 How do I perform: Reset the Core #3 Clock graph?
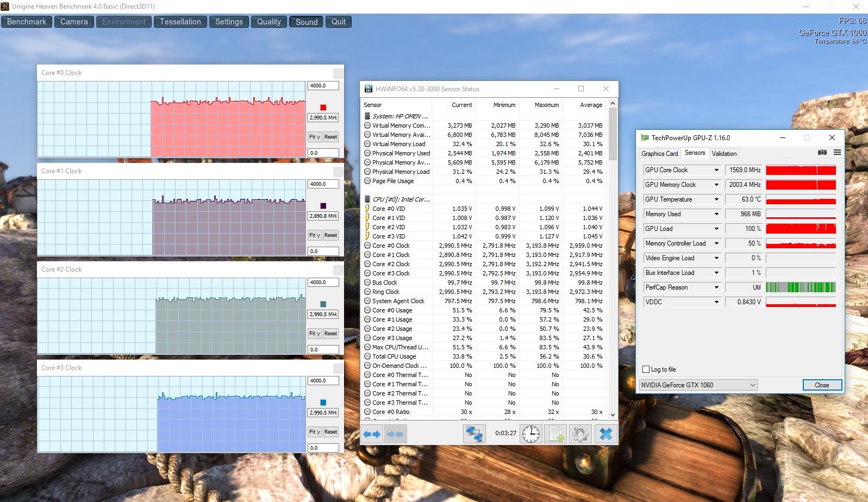(331, 432)
